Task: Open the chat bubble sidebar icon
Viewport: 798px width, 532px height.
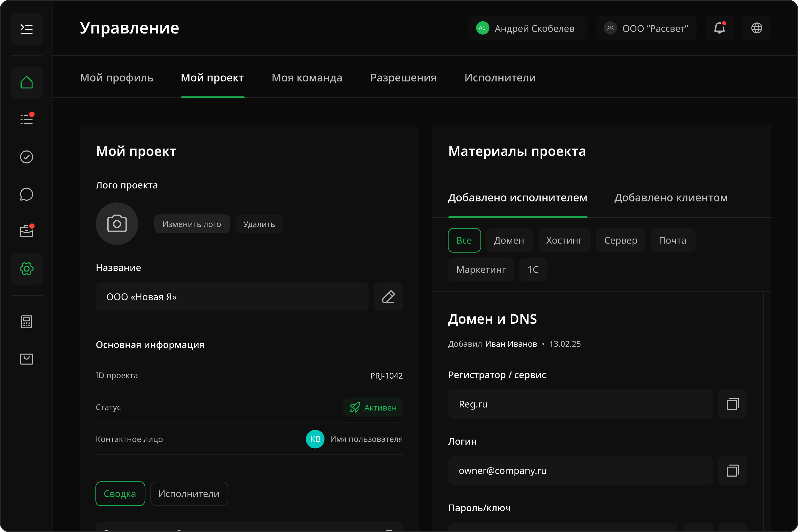Action: 27,194
